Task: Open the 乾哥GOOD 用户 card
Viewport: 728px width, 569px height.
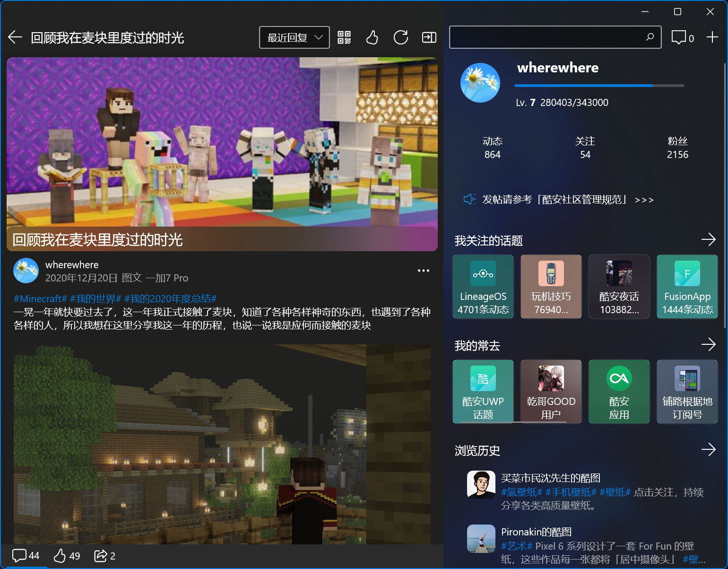Action: click(x=551, y=392)
